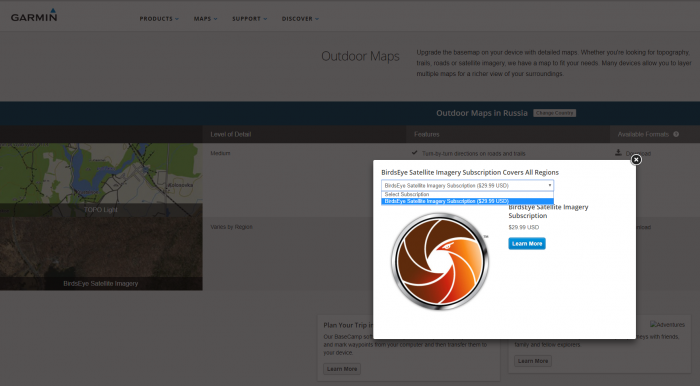Click the popup title 'BirdsEye Satellite Imagery Subscription Covers All Regions'
Viewport: 700px width, 386px height.
[470, 172]
